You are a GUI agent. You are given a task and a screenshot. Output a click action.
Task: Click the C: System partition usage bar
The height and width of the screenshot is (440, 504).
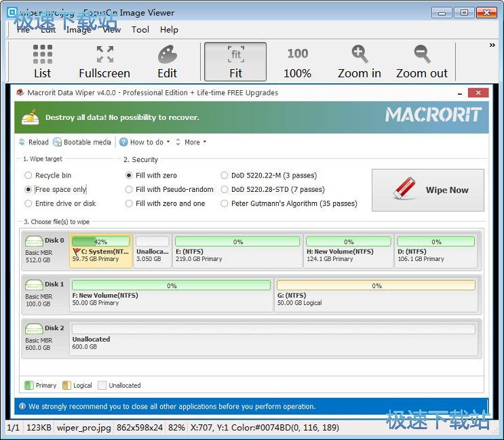(x=100, y=241)
